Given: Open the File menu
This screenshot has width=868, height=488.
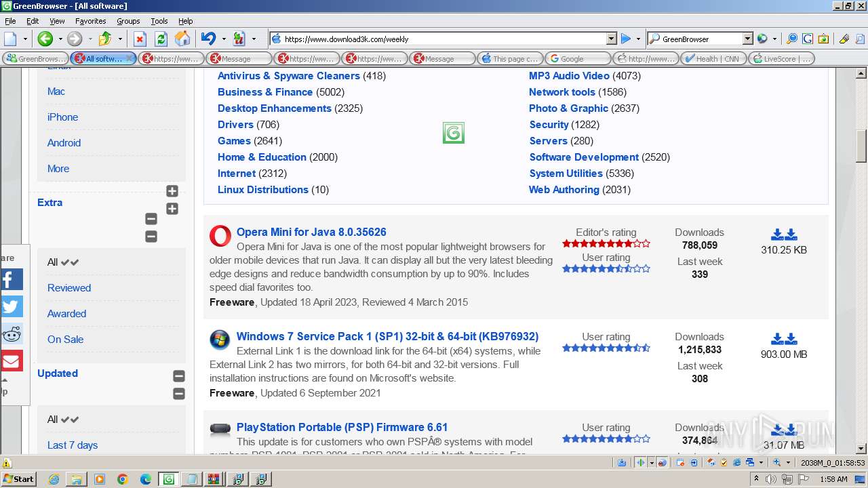Looking at the screenshot, I should pos(10,21).
